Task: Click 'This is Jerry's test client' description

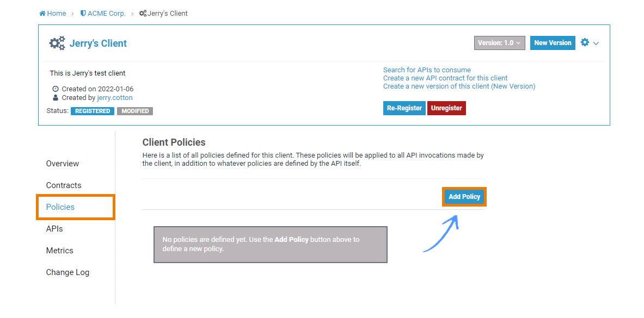Action: 88,73
